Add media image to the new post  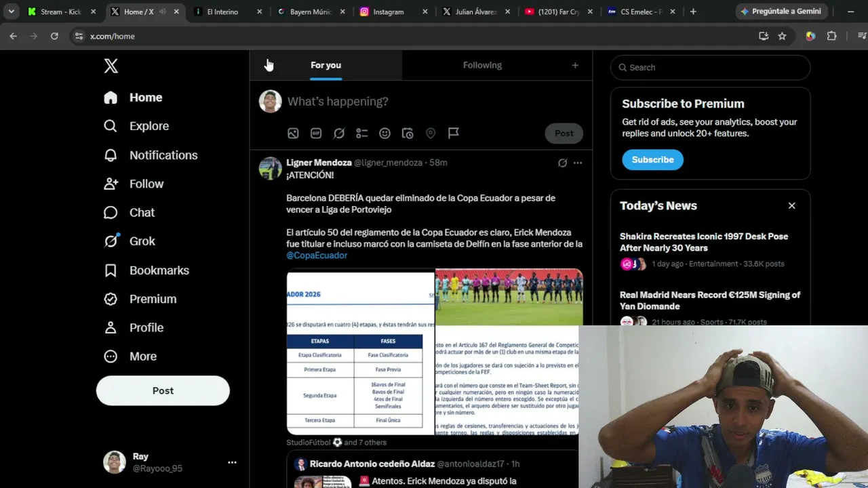point(293,134)
